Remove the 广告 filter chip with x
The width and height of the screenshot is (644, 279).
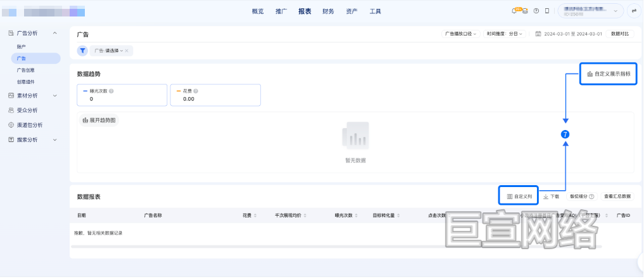(127, 51)
